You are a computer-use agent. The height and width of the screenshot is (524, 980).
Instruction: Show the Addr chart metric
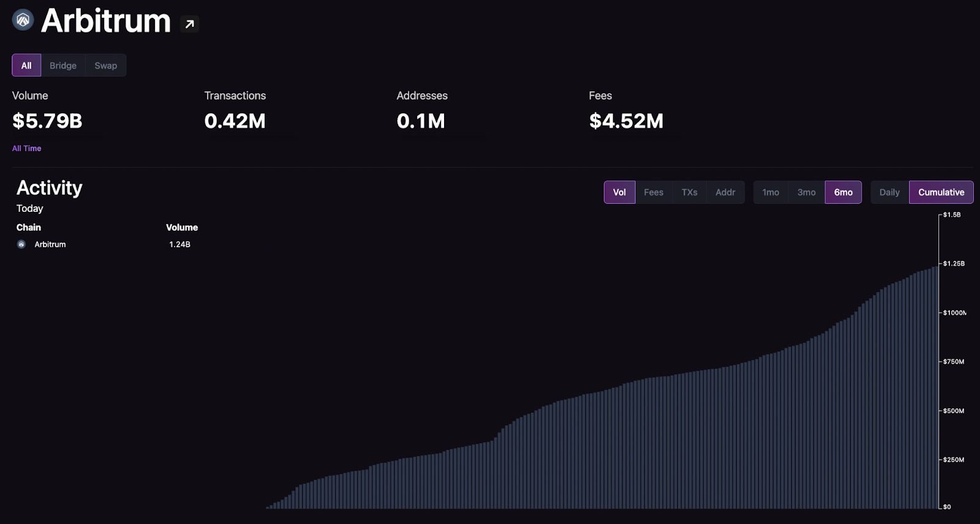click(725, 192)
